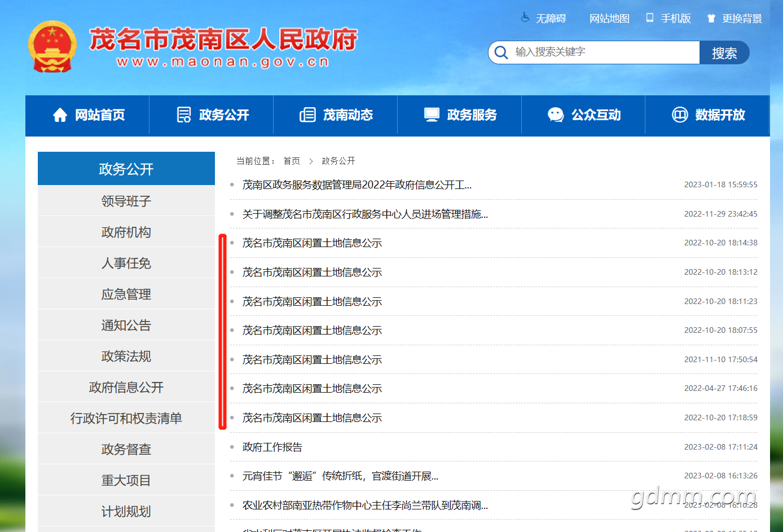Click the national emblem logo
783x532 pixels.
[52, 47]
